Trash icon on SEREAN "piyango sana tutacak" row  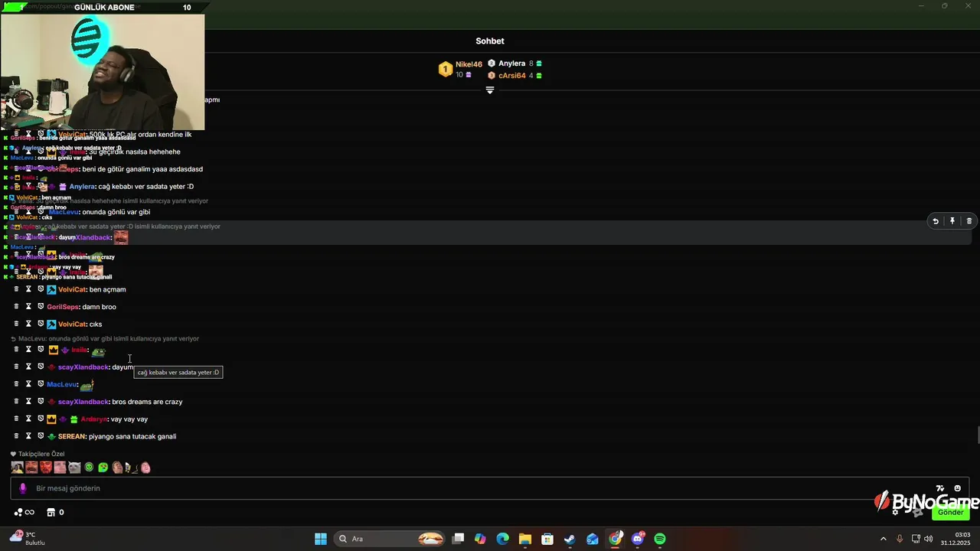16,436
